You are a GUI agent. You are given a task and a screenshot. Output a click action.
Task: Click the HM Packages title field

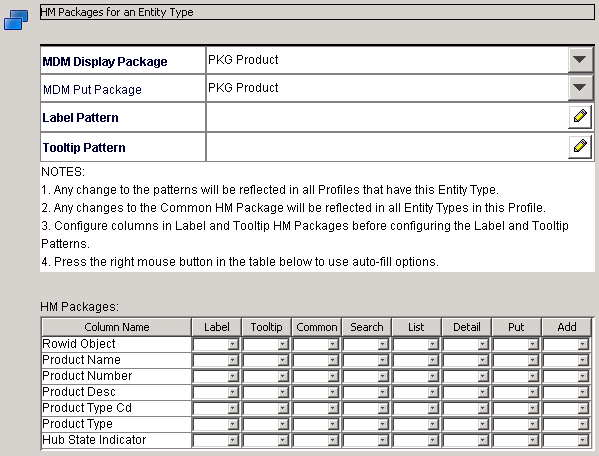(317, 12)
